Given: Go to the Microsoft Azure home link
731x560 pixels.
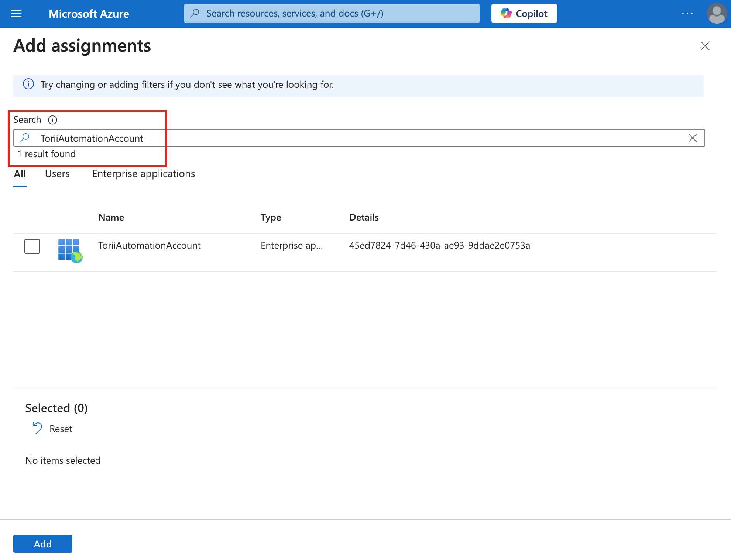Looking at the screenshot, I should [89, 14].
